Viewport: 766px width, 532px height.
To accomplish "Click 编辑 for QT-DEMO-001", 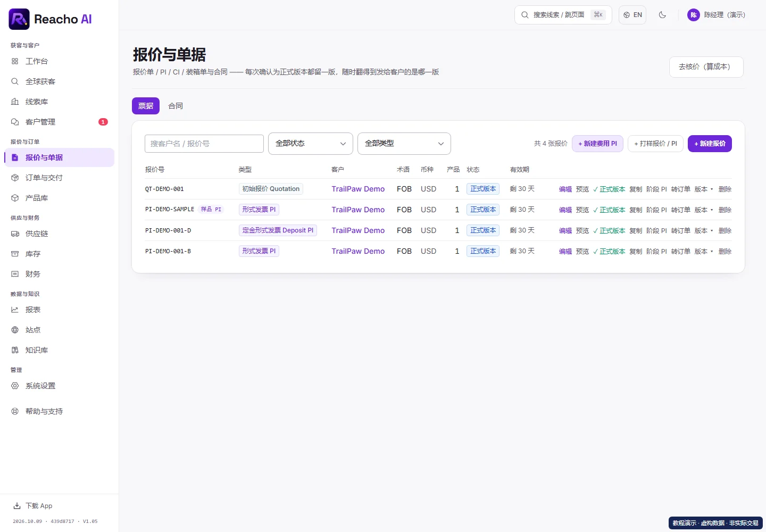I will [565, 189].
